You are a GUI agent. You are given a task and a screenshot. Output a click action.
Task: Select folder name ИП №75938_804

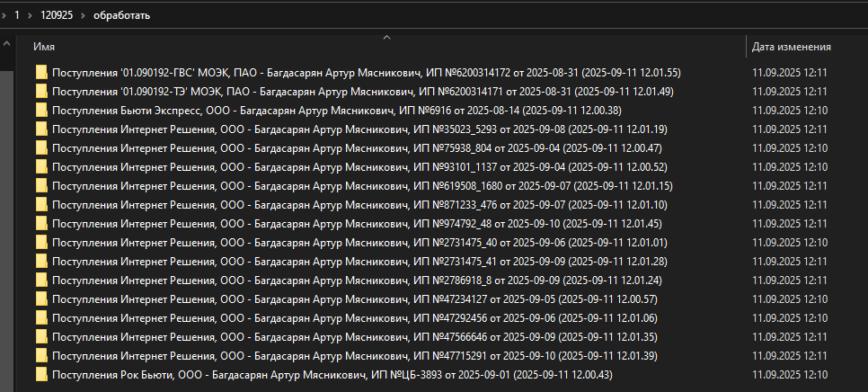[x=357, y=148]
